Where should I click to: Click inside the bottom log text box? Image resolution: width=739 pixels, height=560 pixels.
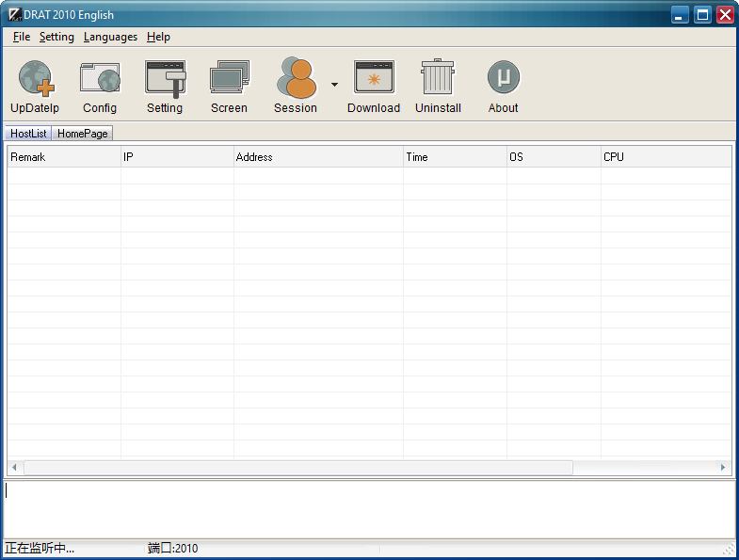pyautogui.click(x=369, y=509)
